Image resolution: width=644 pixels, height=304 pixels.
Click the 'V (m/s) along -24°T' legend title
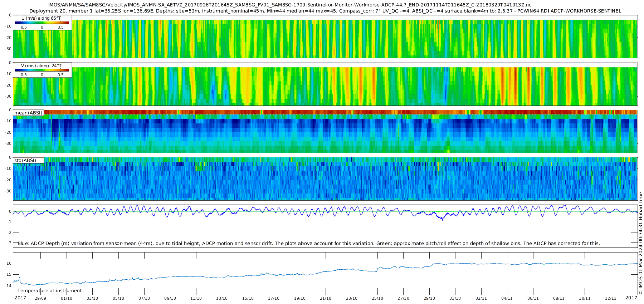pyautogui.click(x=41, y=66)
